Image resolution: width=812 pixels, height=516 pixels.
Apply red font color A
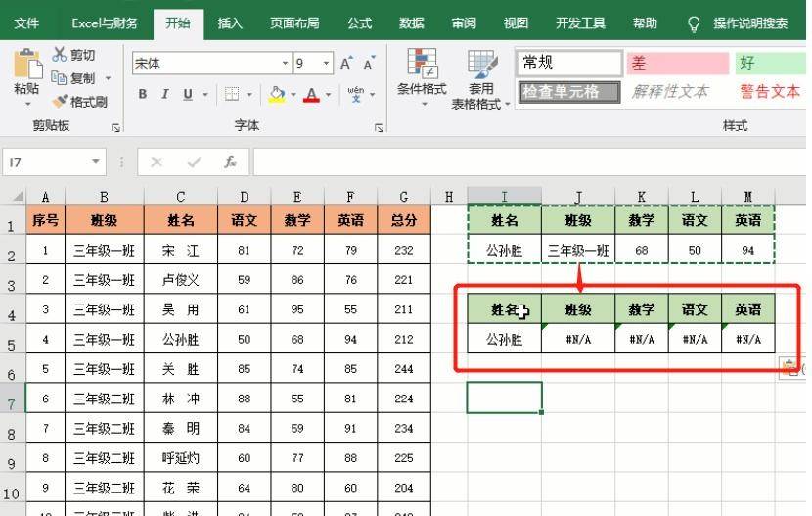311,94
